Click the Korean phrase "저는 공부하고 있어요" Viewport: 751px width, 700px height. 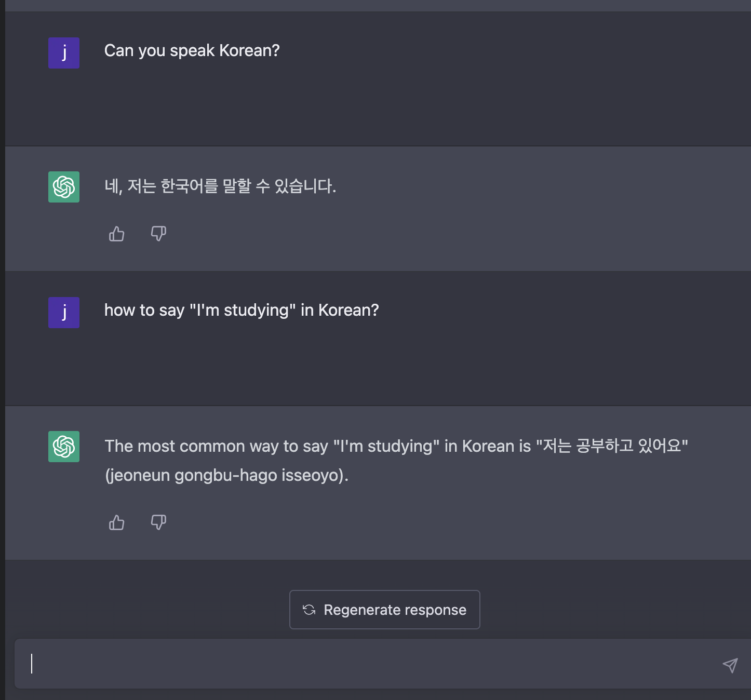tap(612, 446)
